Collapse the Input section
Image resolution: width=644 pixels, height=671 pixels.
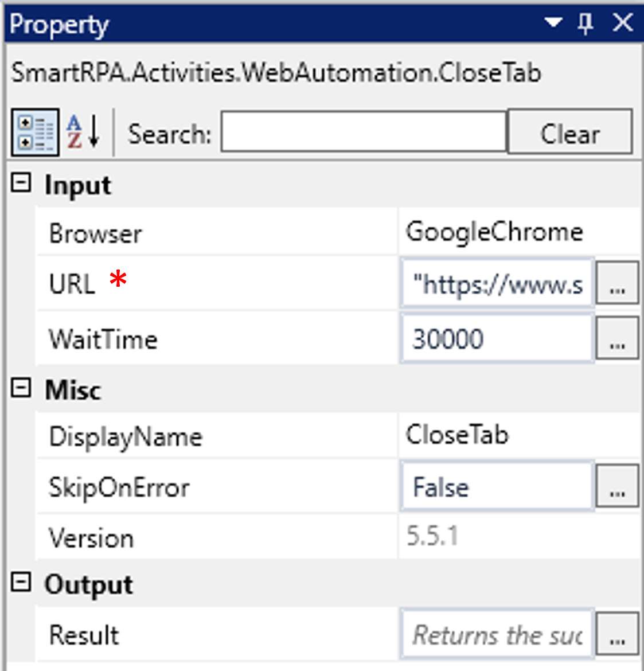point(22,185)
